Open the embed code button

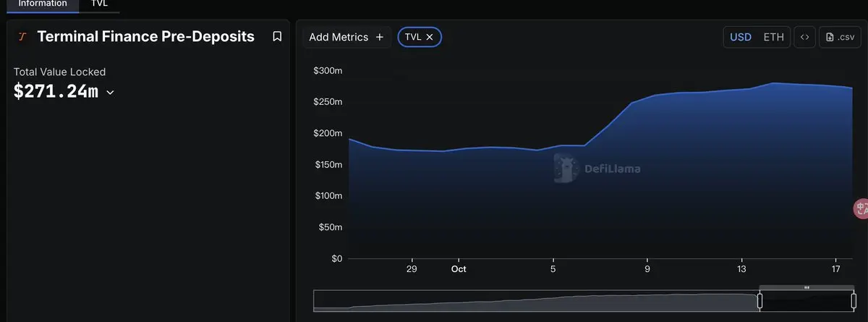[804, 37]
